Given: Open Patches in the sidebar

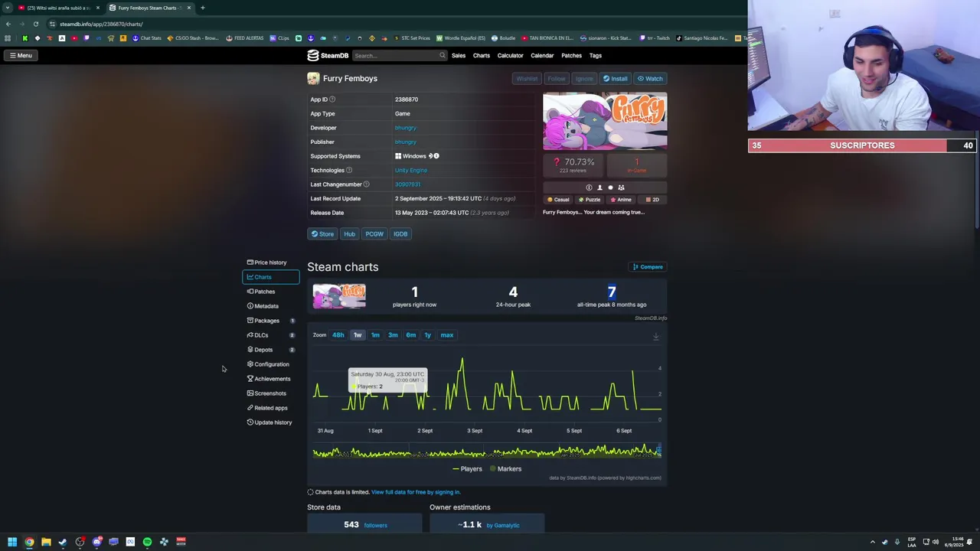Looking at the screenshot, I should (260, 292).
